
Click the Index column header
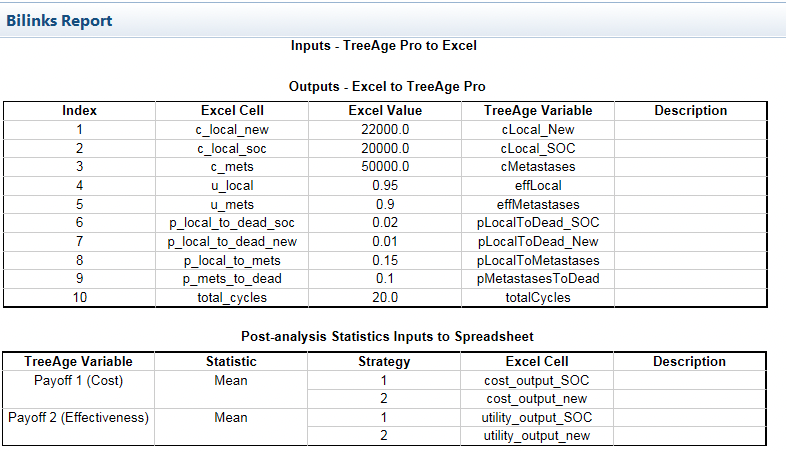[x=79, y=111]
